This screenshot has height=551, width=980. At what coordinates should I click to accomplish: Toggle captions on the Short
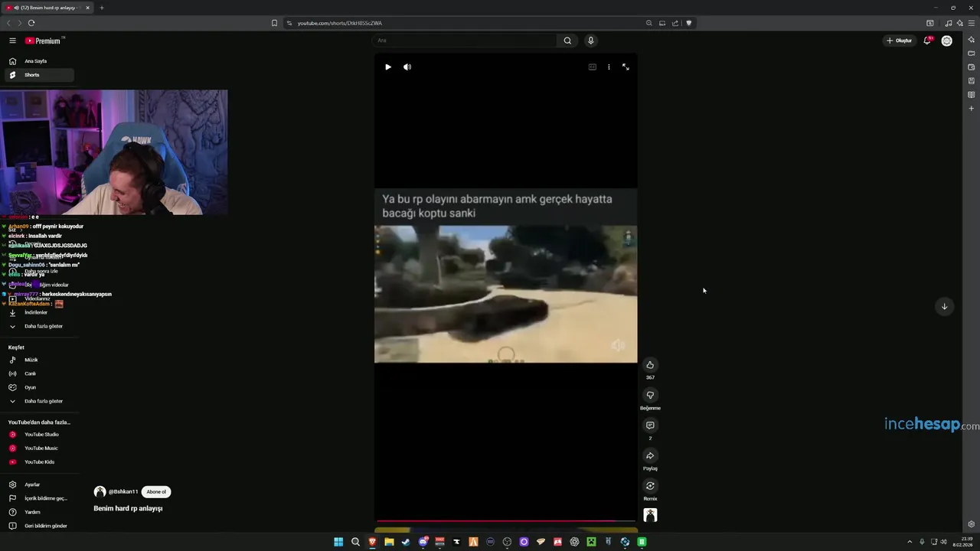(x=592, y=67)
